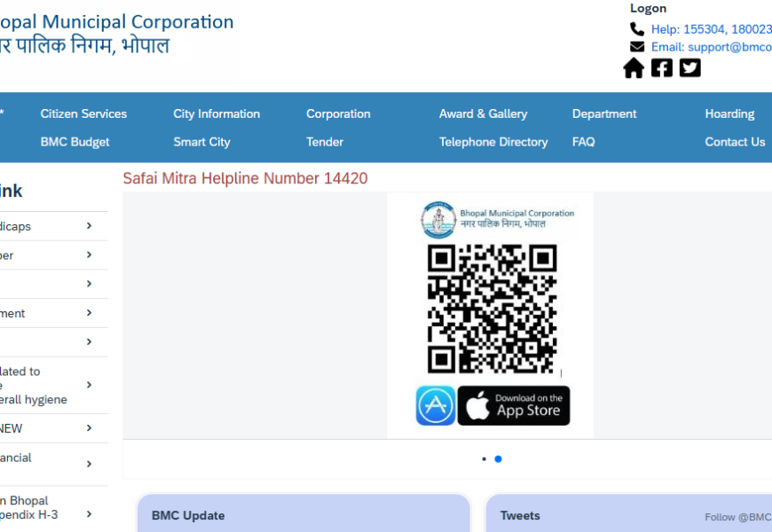The width and height of the screenshot is (772, 532).
Task: Click the Safai Mitra Helpline Number 14420 text
Action: pyautogui.click(x=245, y=178)
